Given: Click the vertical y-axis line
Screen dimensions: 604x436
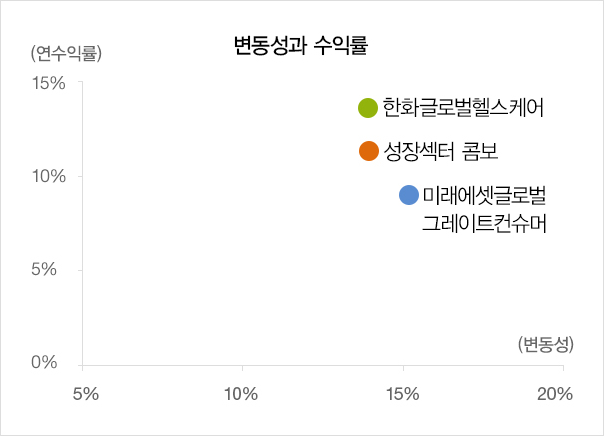Looking at the screenshot, I should coord(83,222).
